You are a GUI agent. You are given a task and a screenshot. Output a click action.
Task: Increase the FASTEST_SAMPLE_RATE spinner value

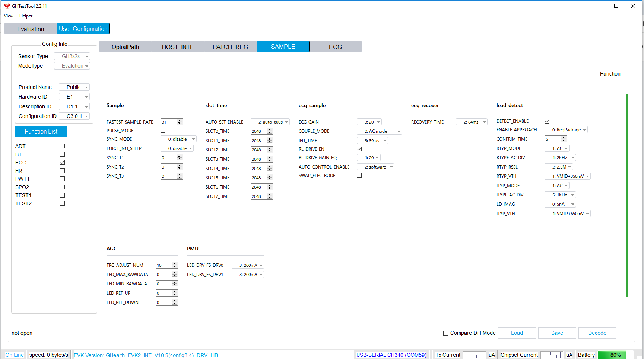click(x=180, y=121)
